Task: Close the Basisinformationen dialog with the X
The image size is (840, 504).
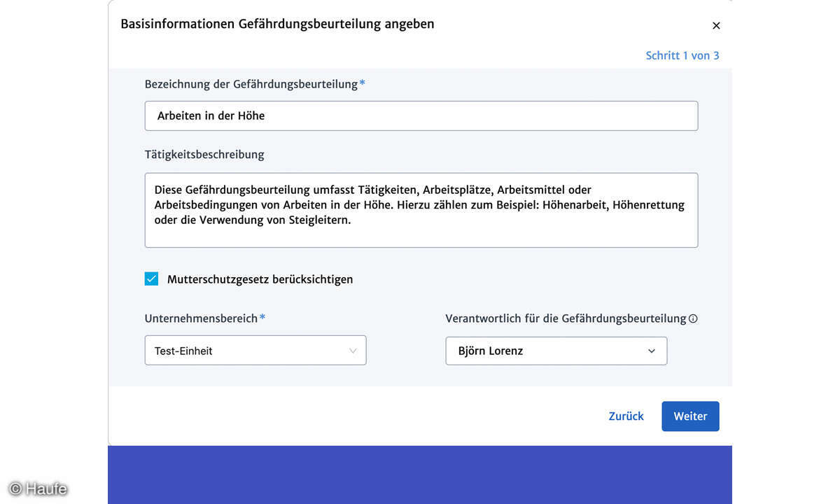Action: [x=716, y=26]
